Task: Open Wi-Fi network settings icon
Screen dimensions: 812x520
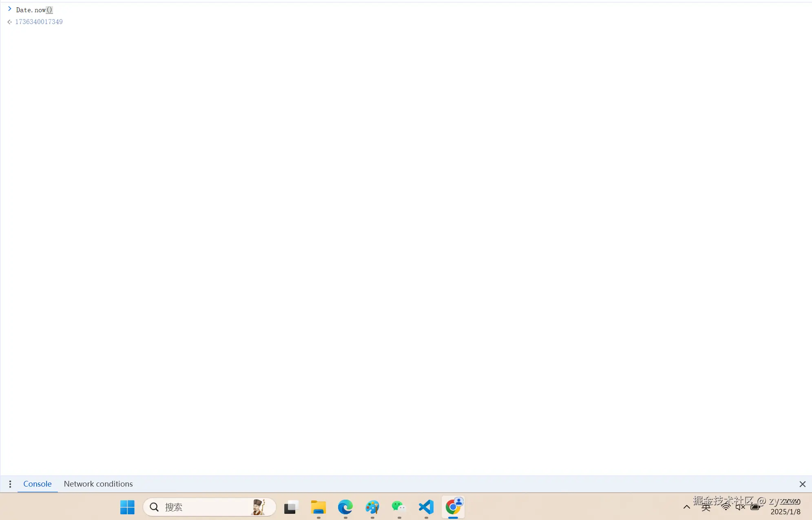Action: tap(726, 507)
